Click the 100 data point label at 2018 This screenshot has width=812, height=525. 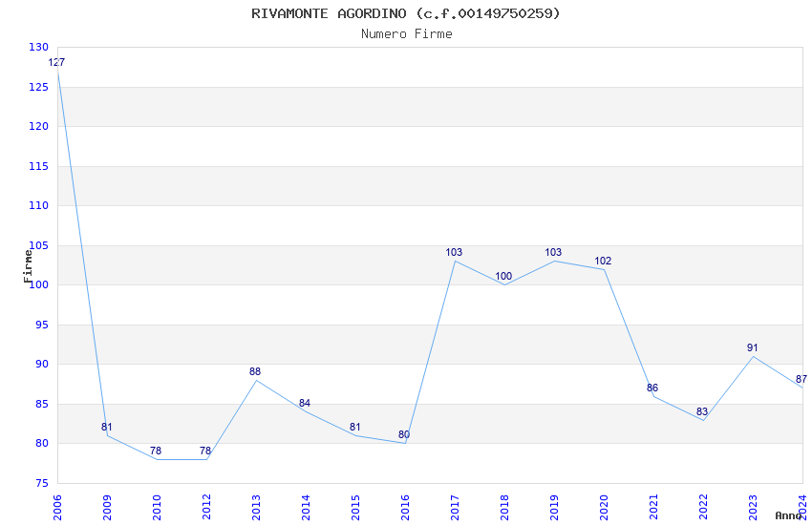click(x=503, y=276)
